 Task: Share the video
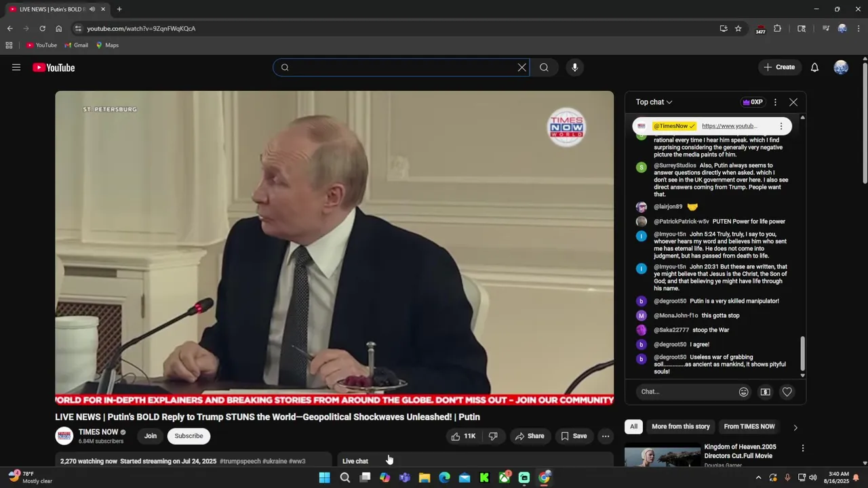(x=530, y=436)
